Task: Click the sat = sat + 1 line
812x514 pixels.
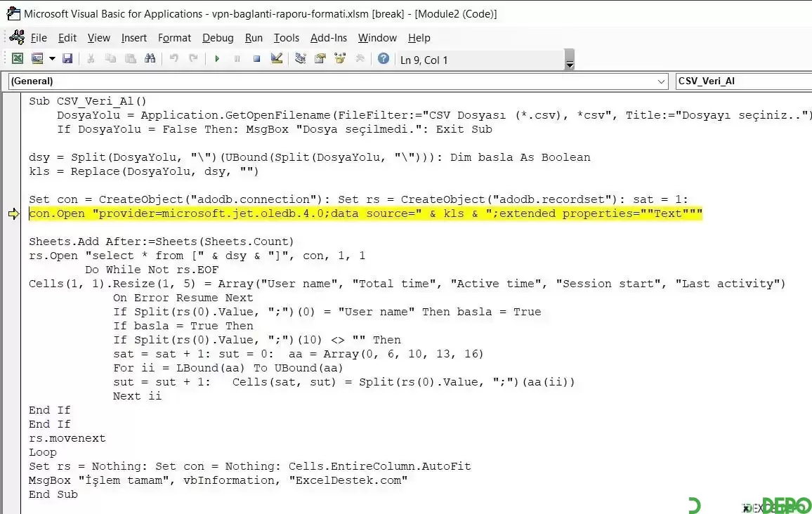Action: pyautogui.click(x=299, y=353)
